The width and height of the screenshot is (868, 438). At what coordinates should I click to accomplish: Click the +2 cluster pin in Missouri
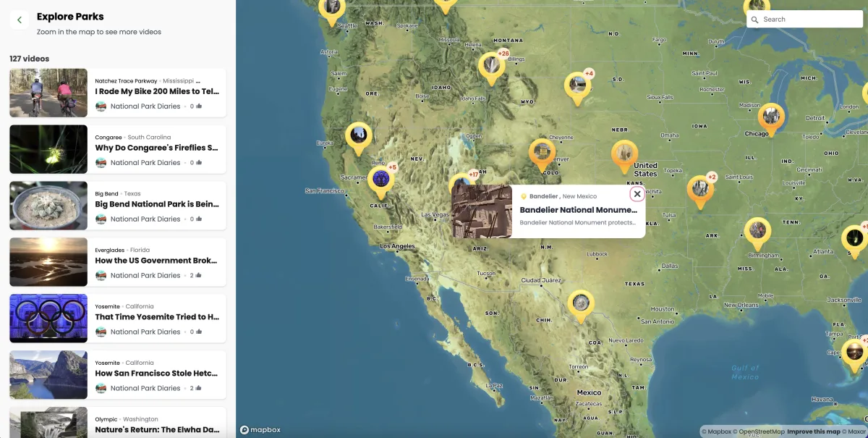click(x=699, y=191)
